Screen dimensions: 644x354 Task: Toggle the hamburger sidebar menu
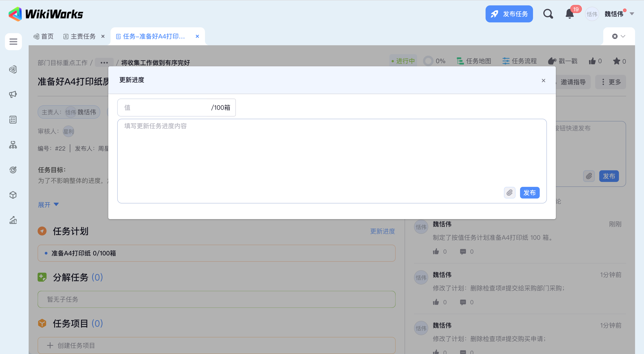pyautogui.click(x=13, y=41)
